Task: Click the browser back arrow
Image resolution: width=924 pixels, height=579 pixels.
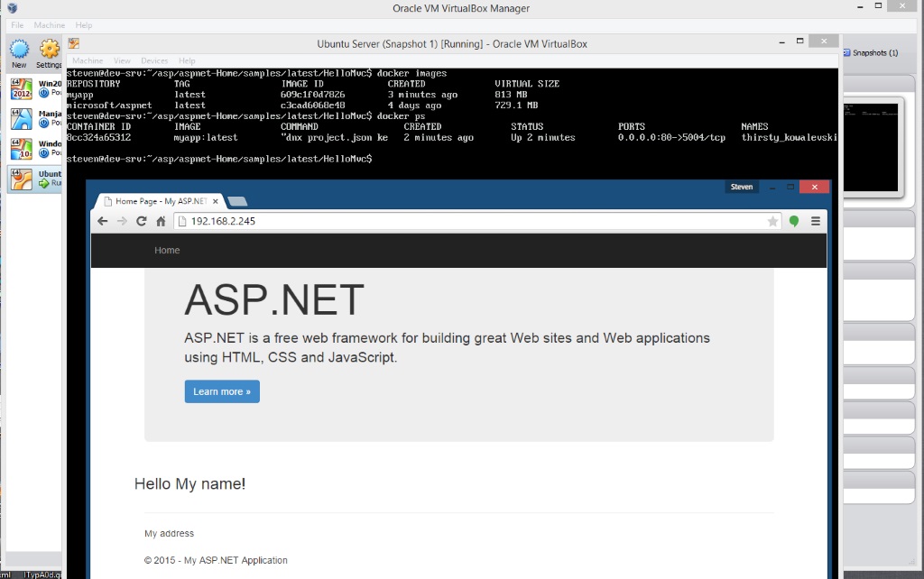Action: coord(102,221)
